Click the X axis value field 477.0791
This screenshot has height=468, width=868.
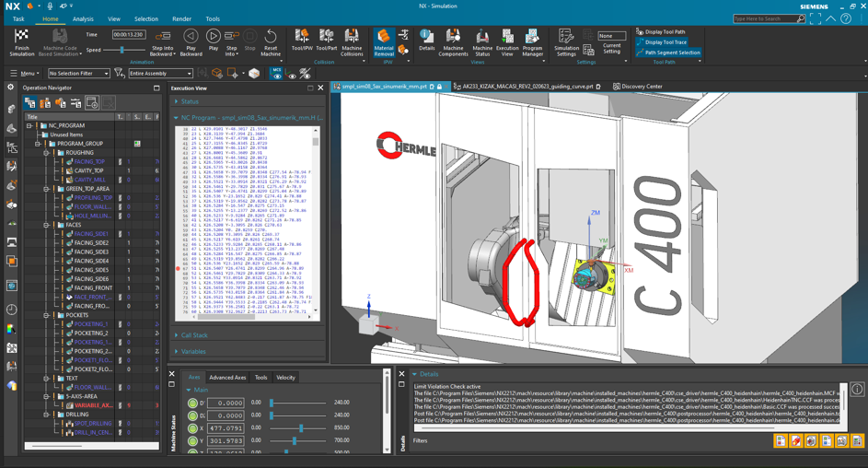[226, 428]
